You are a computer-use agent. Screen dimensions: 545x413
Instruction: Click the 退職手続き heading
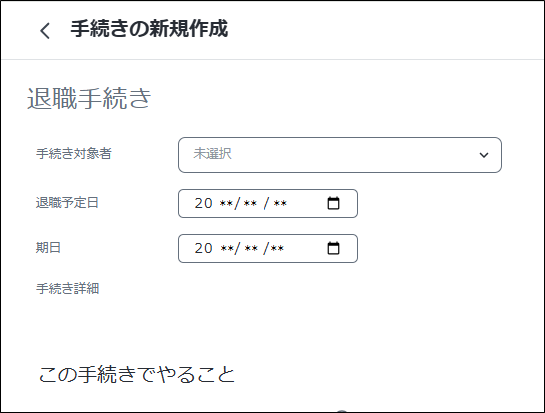[x=89, y=99]
